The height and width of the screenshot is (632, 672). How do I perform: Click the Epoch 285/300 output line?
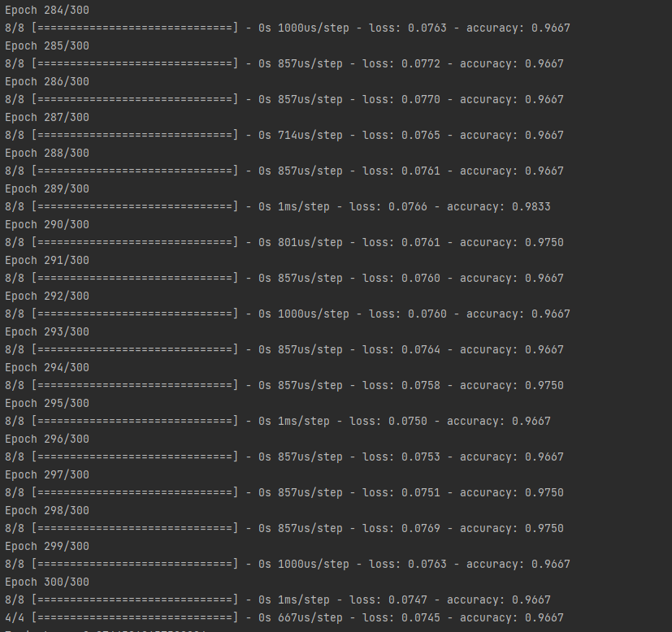point(47,45)
